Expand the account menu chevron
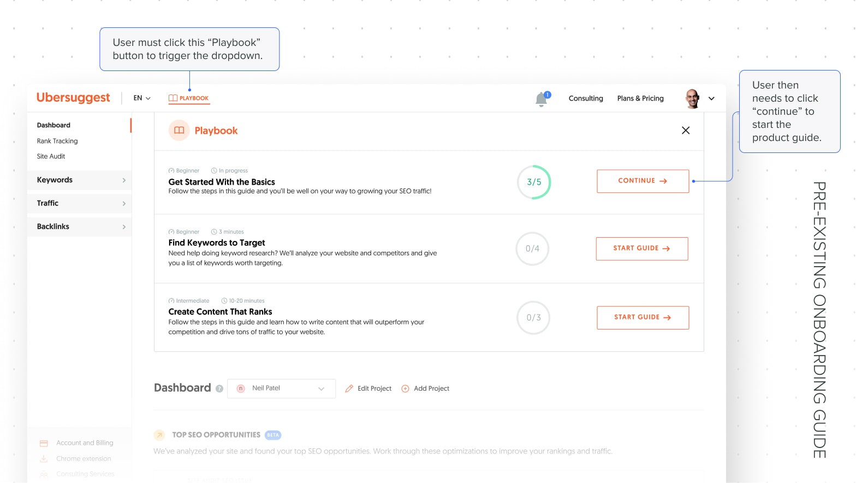 [x=711, y=99]
